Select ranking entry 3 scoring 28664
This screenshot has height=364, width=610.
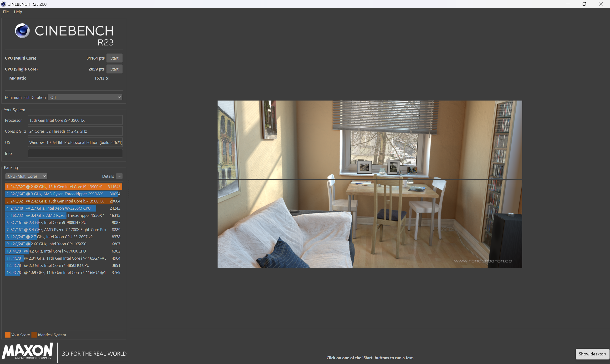64,201
